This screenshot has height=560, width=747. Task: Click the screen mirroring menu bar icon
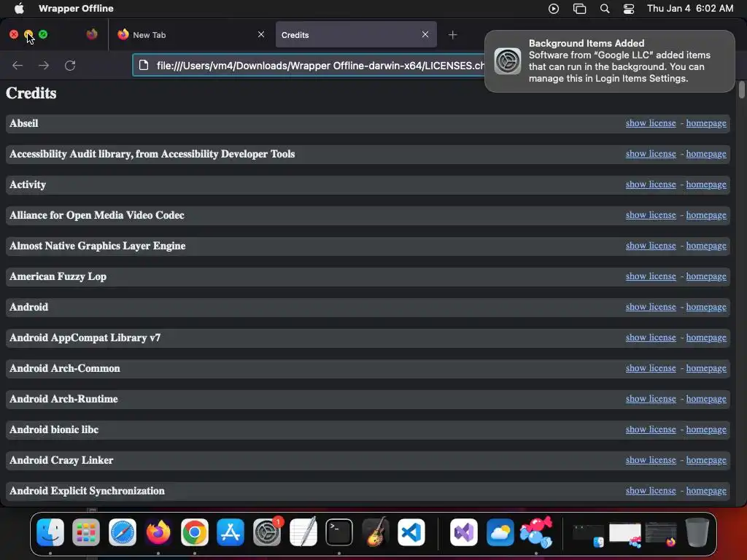579,9
